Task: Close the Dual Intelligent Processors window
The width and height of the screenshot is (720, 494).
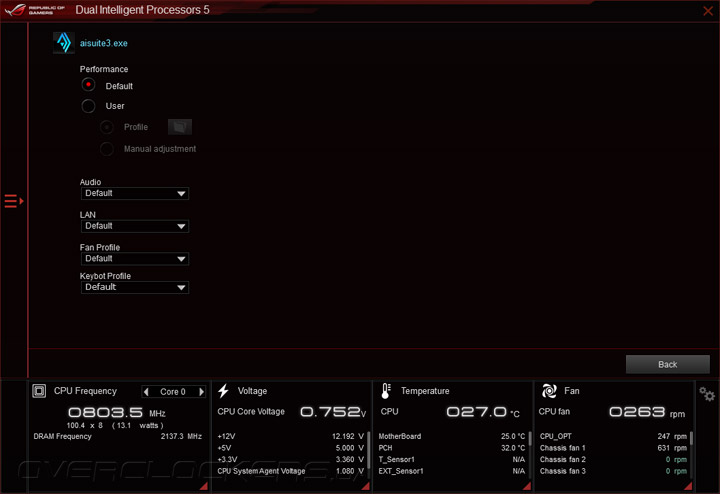Action: pyautogui.click(x=708, y=11)
